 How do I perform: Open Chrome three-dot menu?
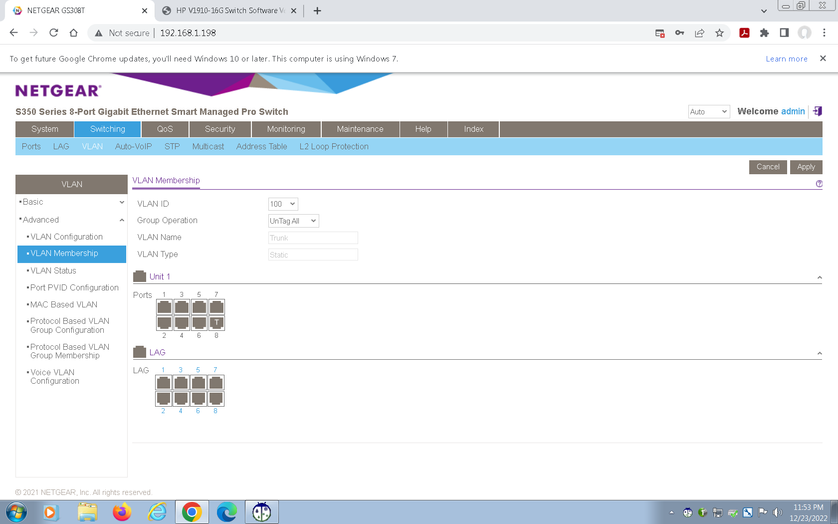coord(824,33)
